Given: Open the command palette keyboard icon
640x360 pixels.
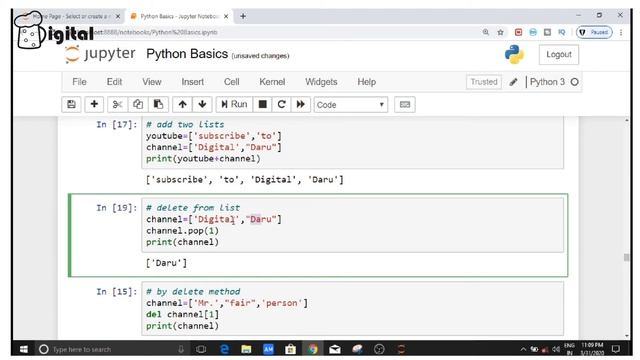Looking at the screenshot, I should coord(405,104).
